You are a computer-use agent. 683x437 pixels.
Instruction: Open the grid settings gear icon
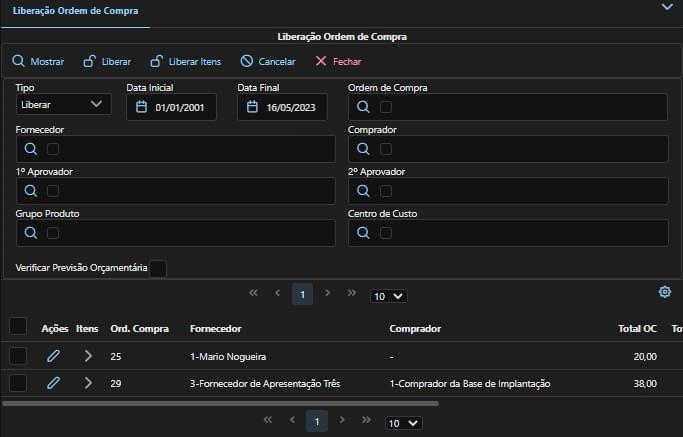click(x=665, y=292)
